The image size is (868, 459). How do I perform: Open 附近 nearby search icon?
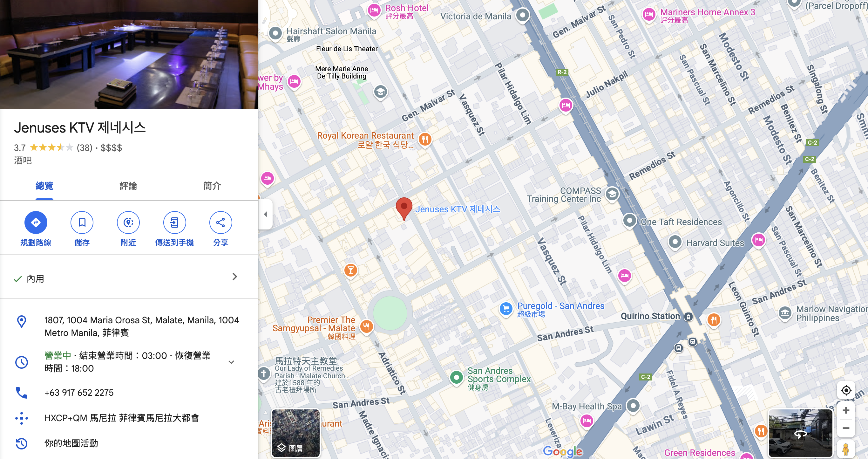click(x=128, y=223)
